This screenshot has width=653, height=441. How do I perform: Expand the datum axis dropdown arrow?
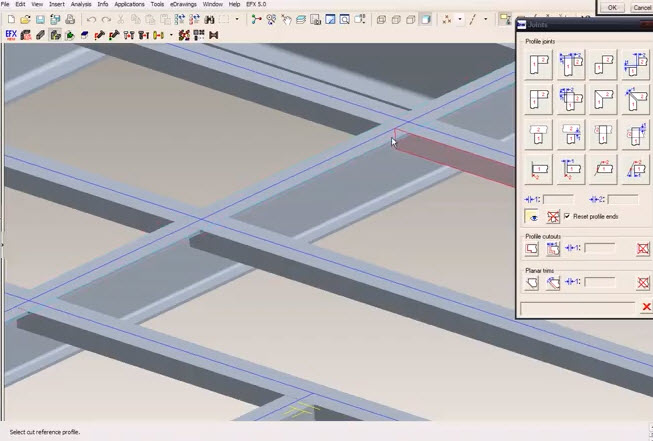click(x=486, y=19)
